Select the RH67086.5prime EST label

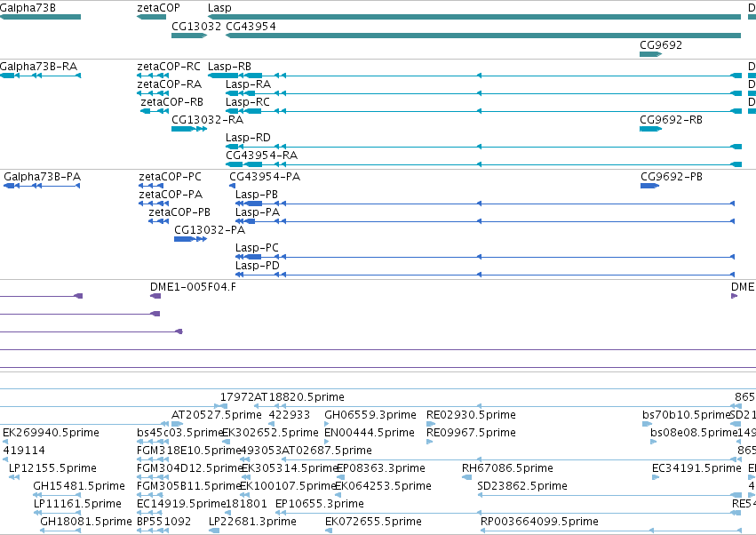(x=507, y=469)
